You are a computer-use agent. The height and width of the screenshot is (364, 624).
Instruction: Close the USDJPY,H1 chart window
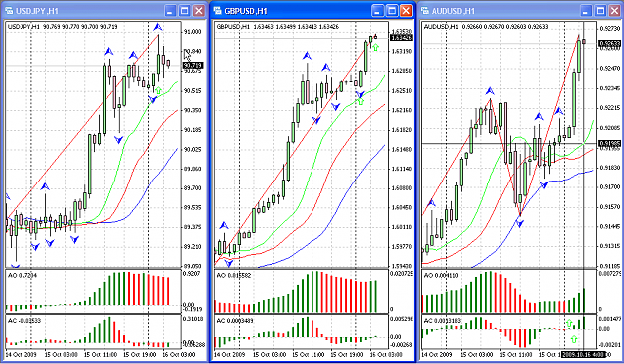199,11
